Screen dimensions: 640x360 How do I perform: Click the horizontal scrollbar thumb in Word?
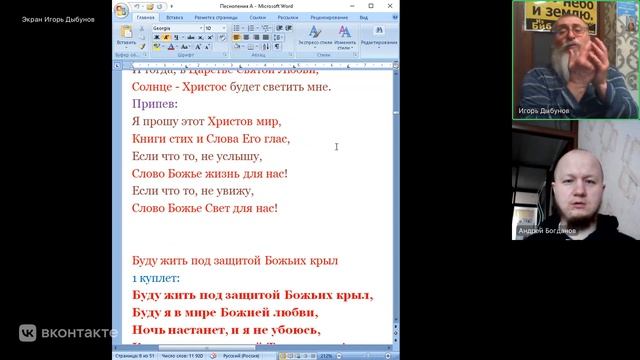click(207, 348)
